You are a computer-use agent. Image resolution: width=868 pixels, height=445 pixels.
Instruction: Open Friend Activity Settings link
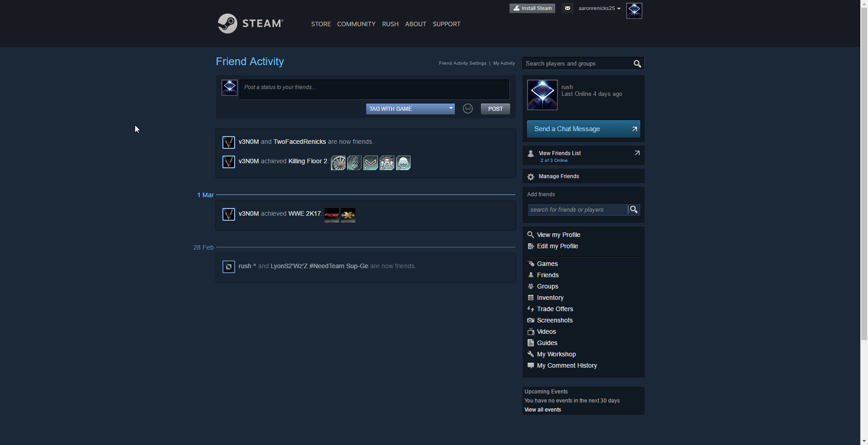click(x=462, y=63)
